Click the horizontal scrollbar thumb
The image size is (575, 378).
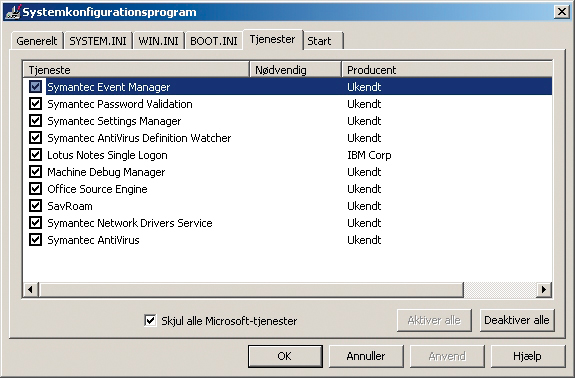[x=252, y=290]
